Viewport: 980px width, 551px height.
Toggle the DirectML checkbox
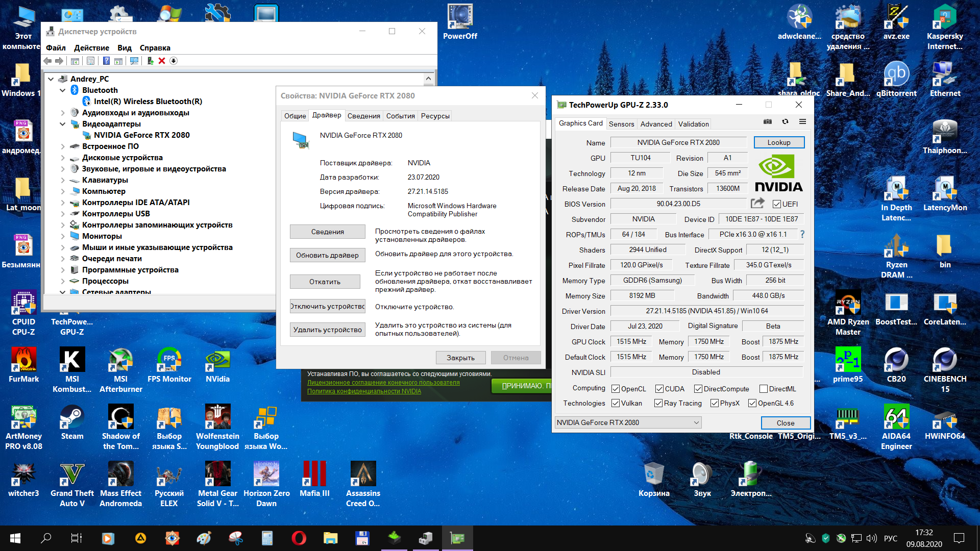click(764, 389)
